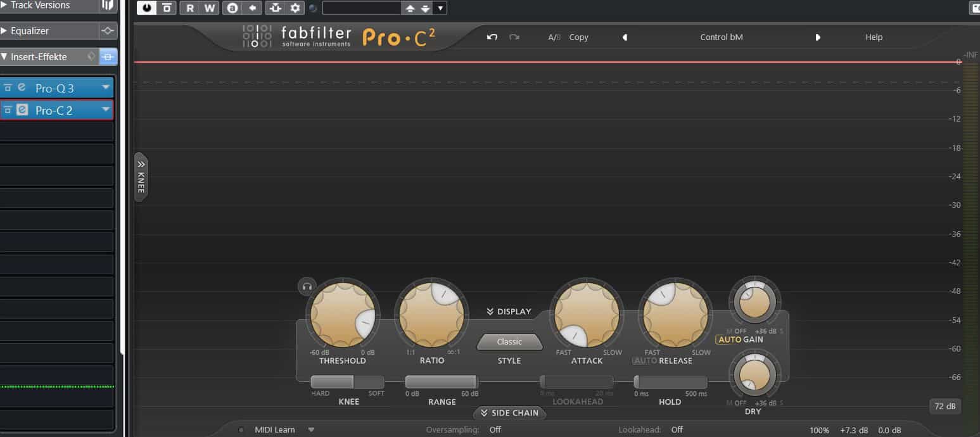Collapse the DISPLAY section chevron
The width and height of the screenshot is (980, 437).
coord(490,311)
